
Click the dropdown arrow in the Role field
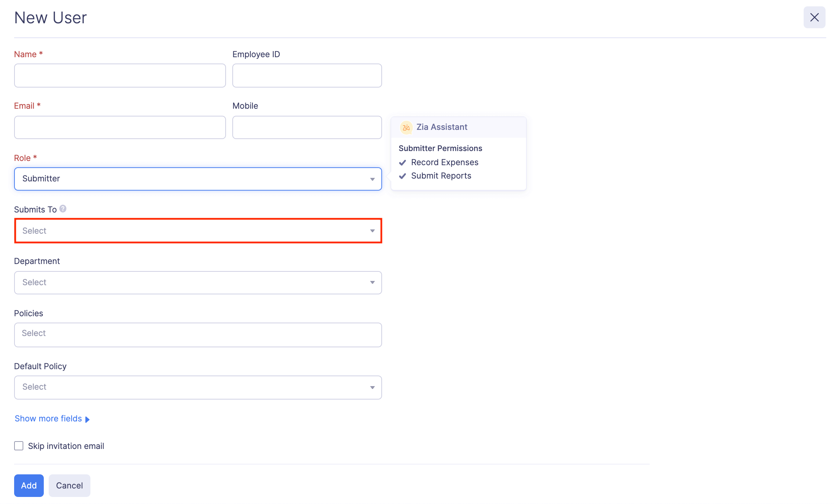pos(372,179)
